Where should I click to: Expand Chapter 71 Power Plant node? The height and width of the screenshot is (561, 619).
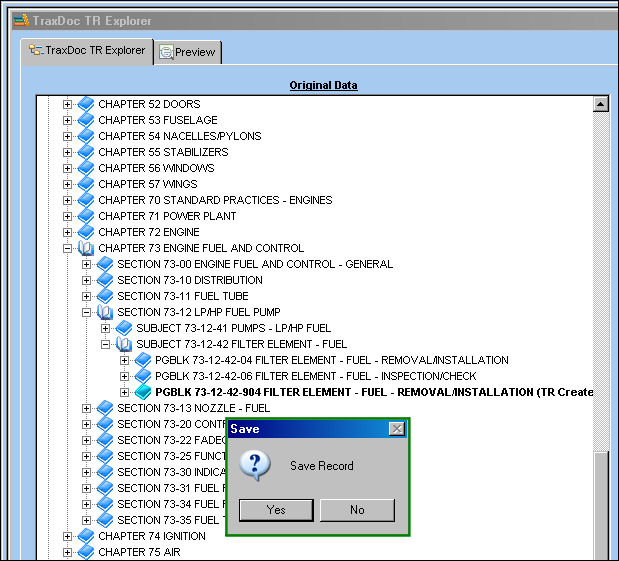[67, 216]
